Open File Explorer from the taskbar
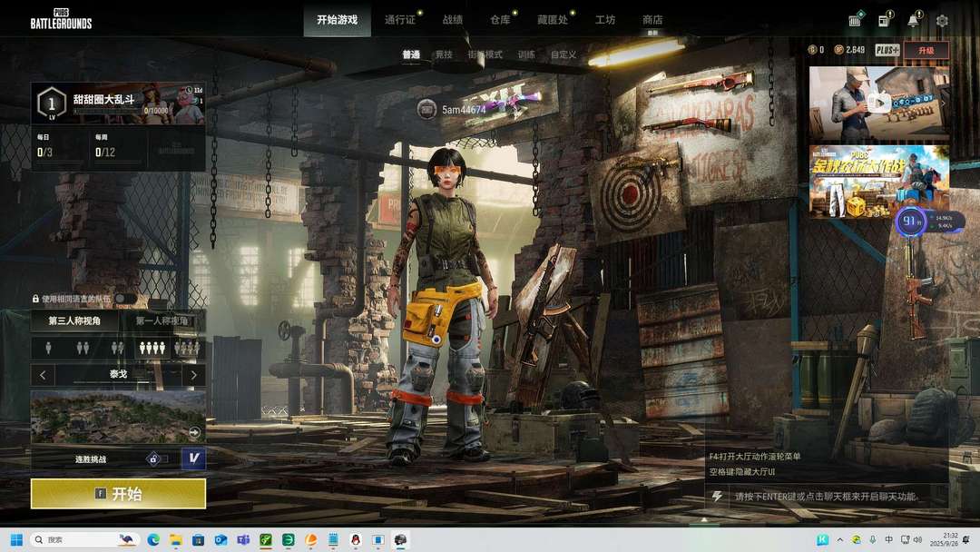The height and width of the screenshot is (552, 980). [176, 539]
